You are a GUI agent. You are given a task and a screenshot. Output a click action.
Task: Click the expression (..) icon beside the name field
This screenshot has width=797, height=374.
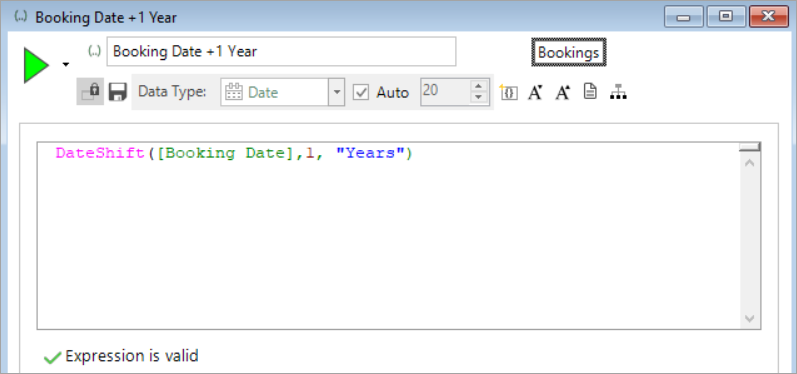[95, 51]
